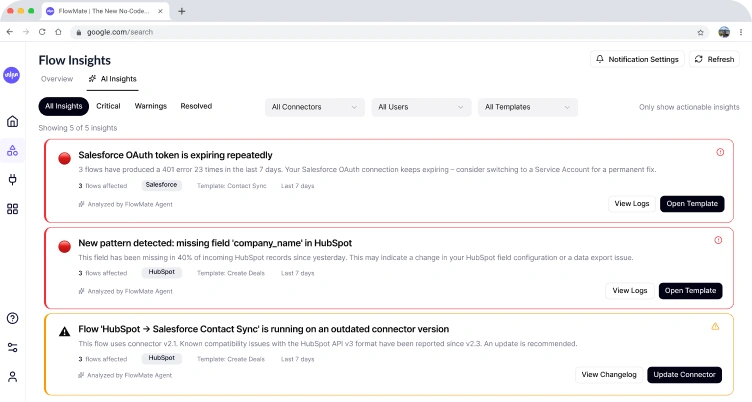Click the help question mark sidebar icon
Viewport: 752px width, 402px height.
coord(12,318)
